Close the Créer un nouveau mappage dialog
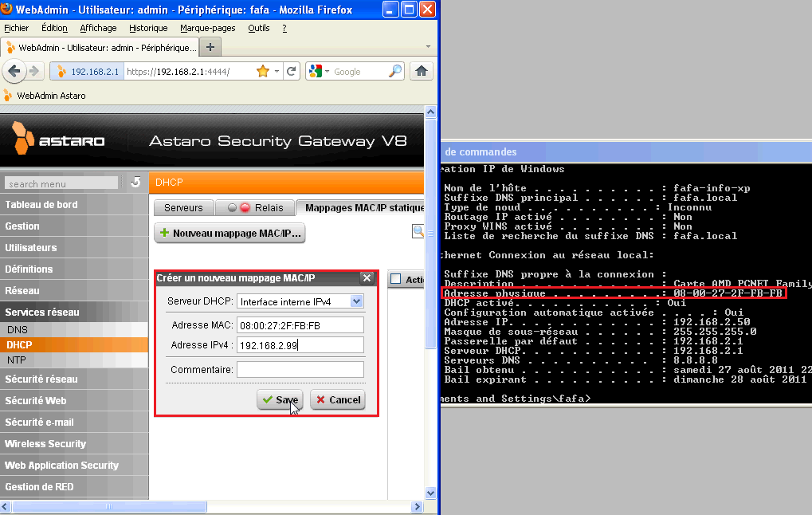The height and width of the screenshot is (515, 812). click(x=367, y=277)
